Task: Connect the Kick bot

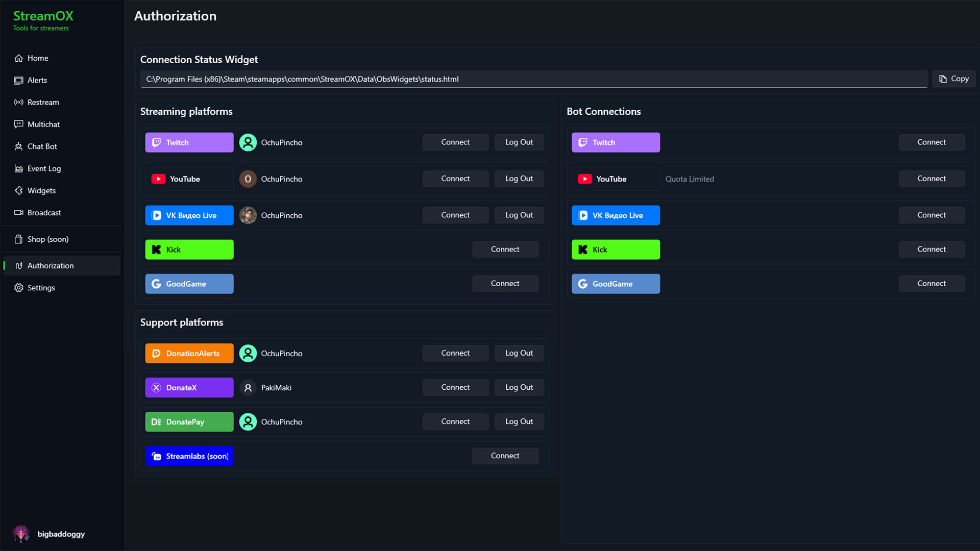Action: [932, 249]
